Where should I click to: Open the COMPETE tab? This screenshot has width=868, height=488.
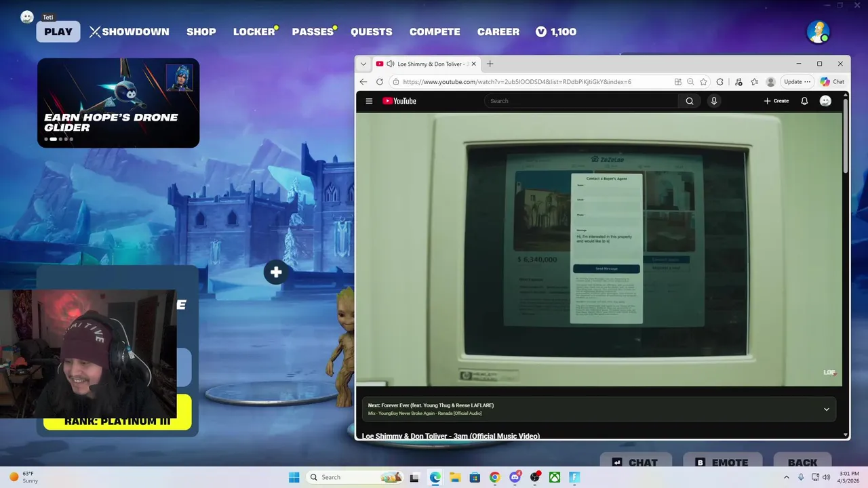(435, 32)
